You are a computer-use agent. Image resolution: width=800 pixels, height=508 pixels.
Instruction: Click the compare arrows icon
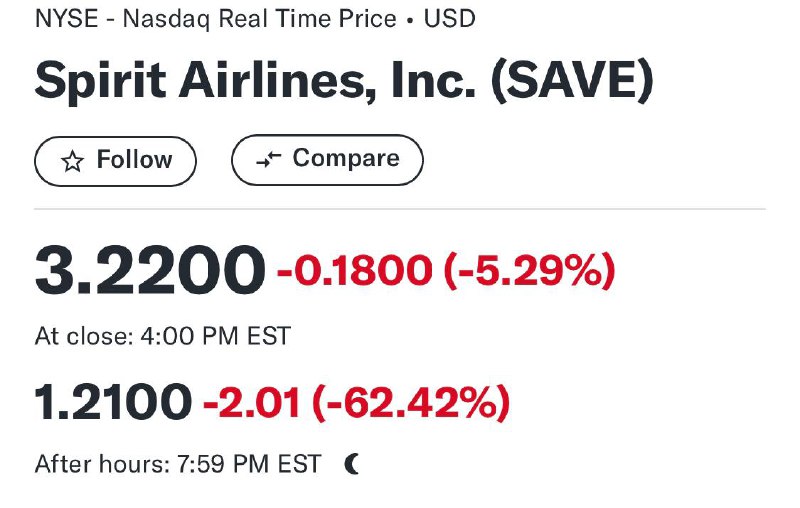pos(268,159)
